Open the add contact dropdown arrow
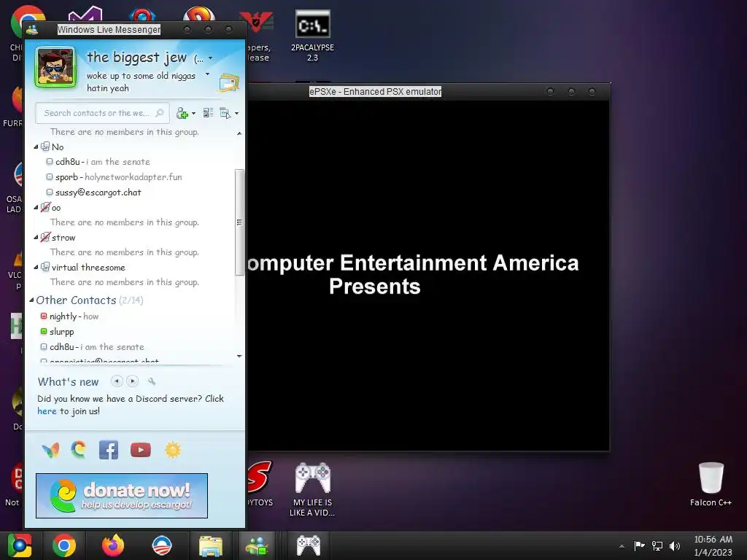747x560 pixels. coord(193,113)
